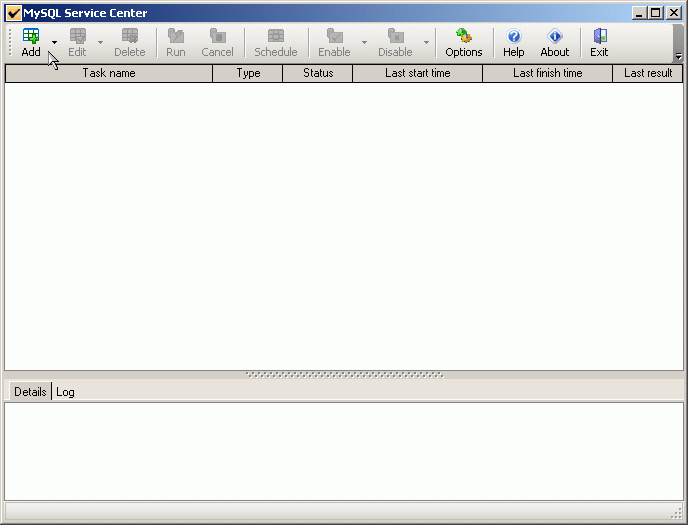Expand the Edit dropdown arrow

100,43
